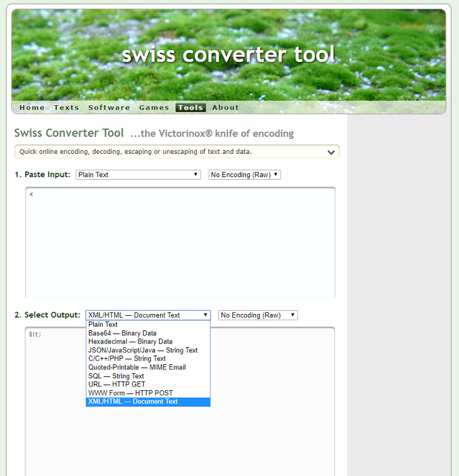Select the Tools navigation tab
The height and width of the screenshot is (476, 459).
pyautogui.click(x=190, y=107)
